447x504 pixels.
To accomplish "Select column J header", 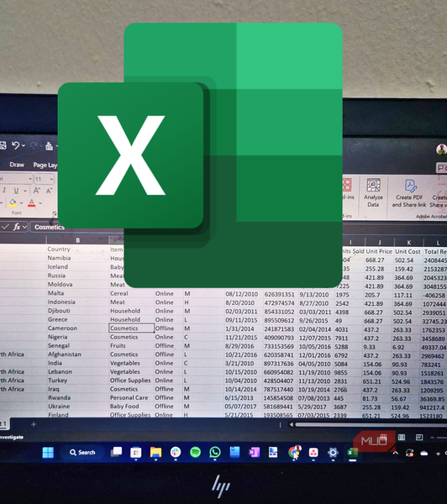I will pyautogui.click(x=380, y=243).
